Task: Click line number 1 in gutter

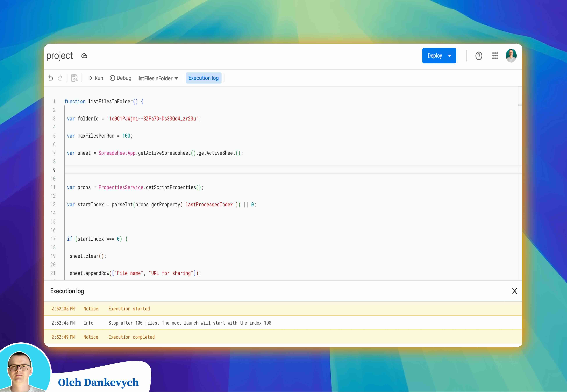Action: [x=54, y=101]
